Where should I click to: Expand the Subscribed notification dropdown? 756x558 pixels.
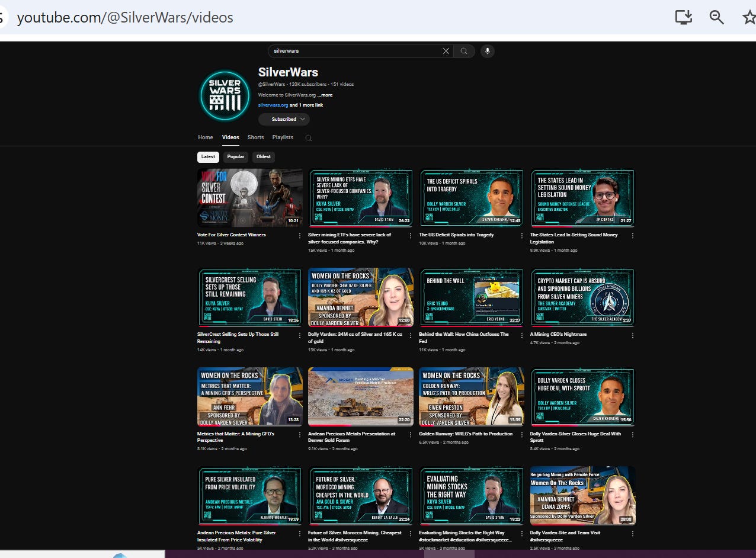click(x=284, y=119)
